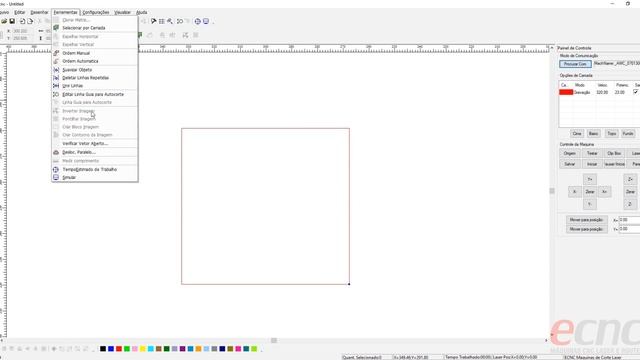The width and height of the screenshot is (640, 360).
Task: Pick the pink palette swatch
Action: click(135, 349)
